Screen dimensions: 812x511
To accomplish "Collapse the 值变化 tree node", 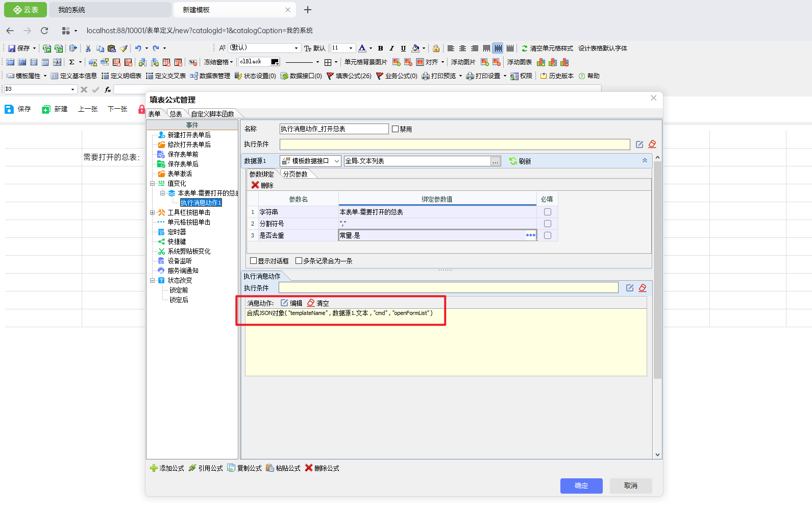I will pyautogui.click(x=152, y=183).
